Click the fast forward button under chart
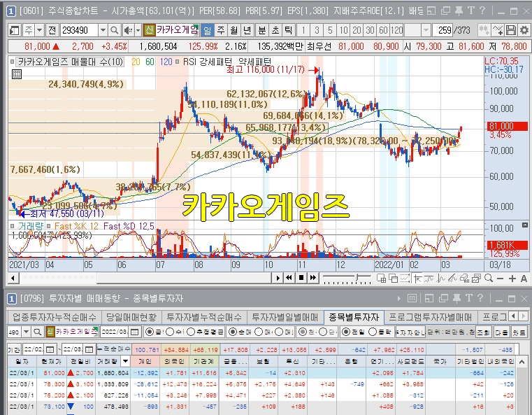The height and width of the screenshot is (415, 532). point(312,278)
